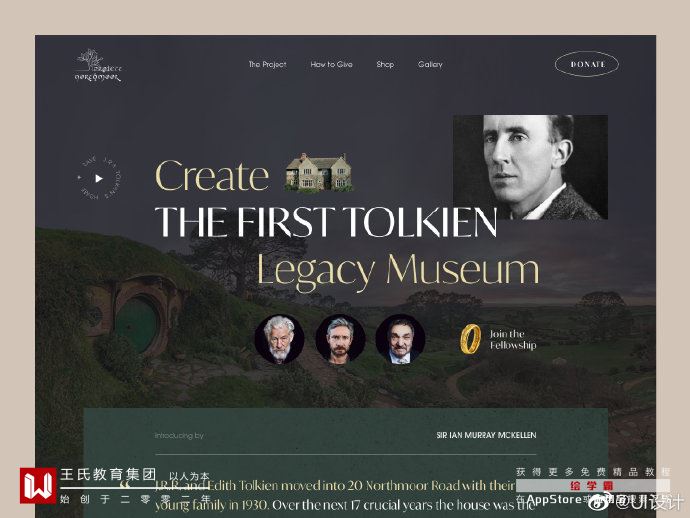This screenshot has height=518, width=690.
Task: Click the oval DONATE button
Action: coord(587,64)
